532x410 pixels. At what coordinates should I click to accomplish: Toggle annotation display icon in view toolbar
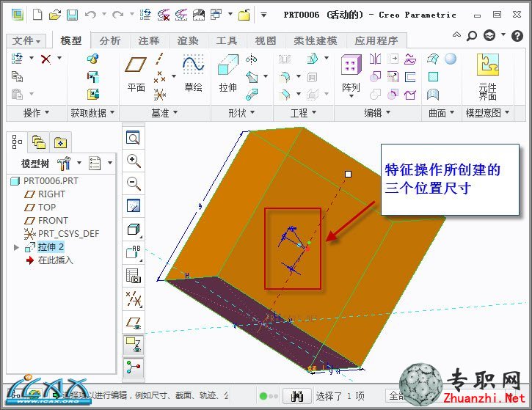pyautogui.click(x=134, y=345)
